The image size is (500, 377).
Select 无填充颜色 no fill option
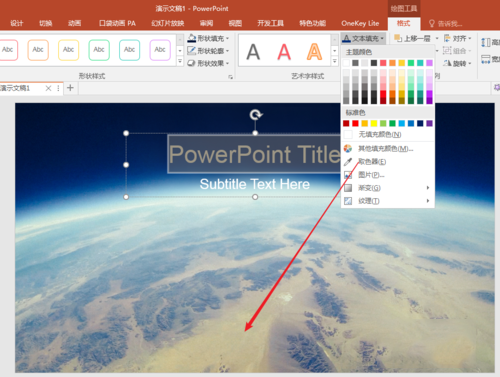tap(379, 135)
